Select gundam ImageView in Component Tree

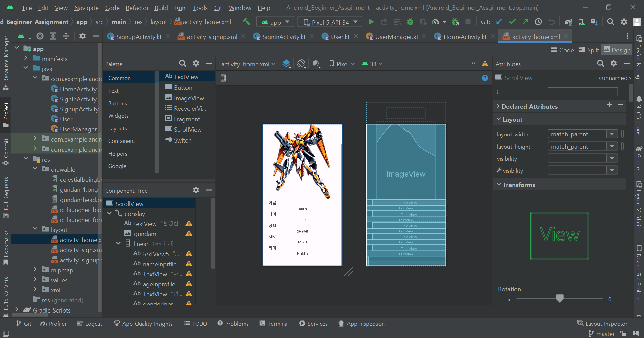tap(145, 234)
